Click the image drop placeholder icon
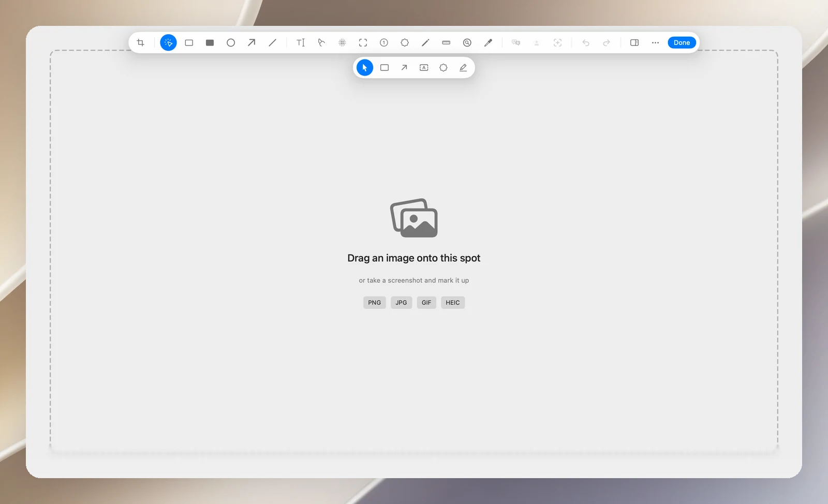The height and width of the screenshot is (504, 828). 414,218
